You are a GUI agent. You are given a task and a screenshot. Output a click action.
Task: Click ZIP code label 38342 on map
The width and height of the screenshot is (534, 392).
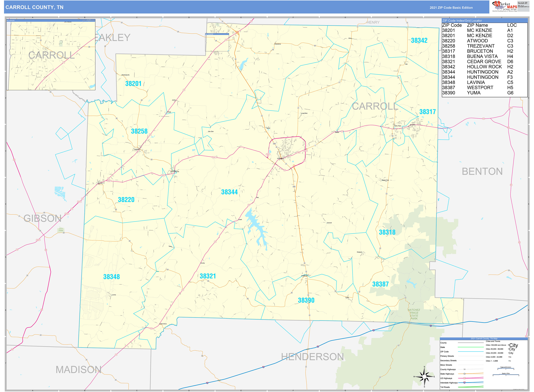coord(419,41)
